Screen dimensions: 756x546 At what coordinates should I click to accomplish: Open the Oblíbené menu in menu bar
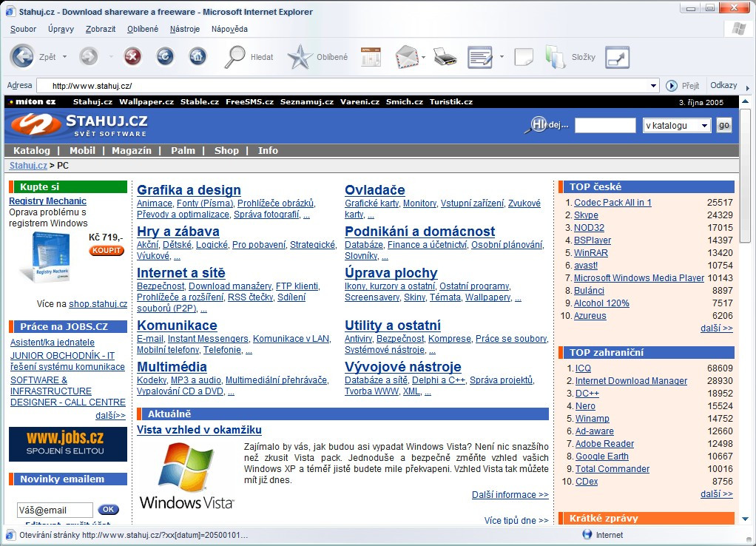[143, 29]
